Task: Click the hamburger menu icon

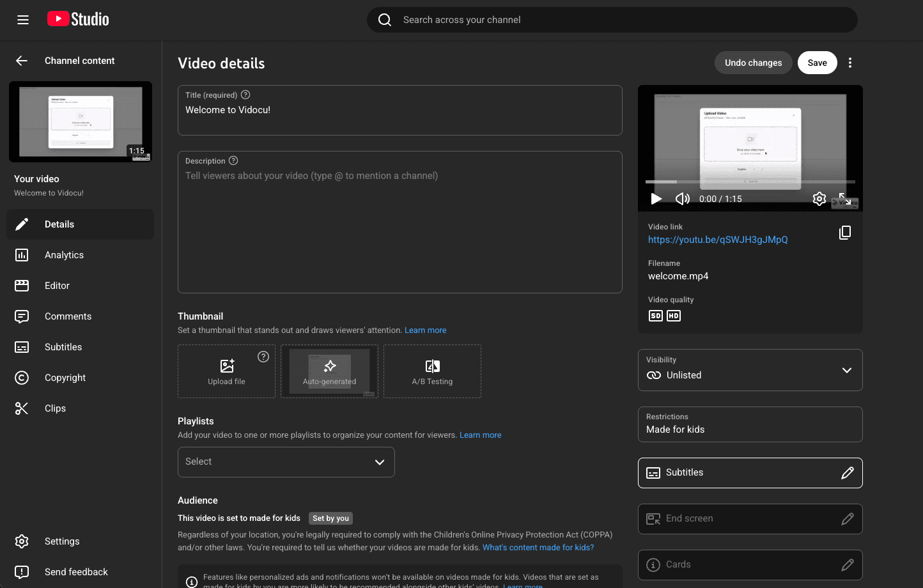Action: pos(23,20)
